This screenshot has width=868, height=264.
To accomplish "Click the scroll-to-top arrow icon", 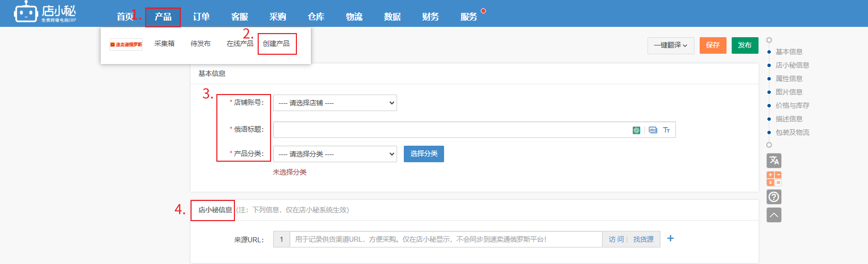I will (774, 215).
